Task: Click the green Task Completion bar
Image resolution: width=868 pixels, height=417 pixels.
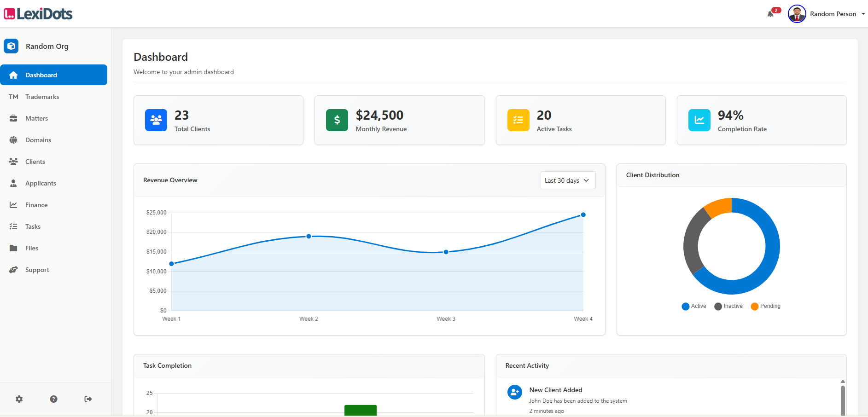Action: click(361, 411)
